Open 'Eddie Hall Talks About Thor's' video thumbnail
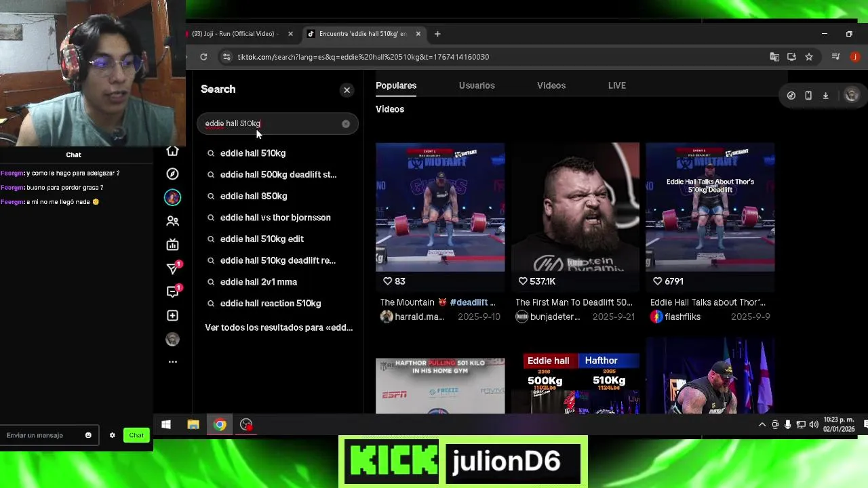Image resolution: width=868 pixels, height=488 pixels. (710, 207)
